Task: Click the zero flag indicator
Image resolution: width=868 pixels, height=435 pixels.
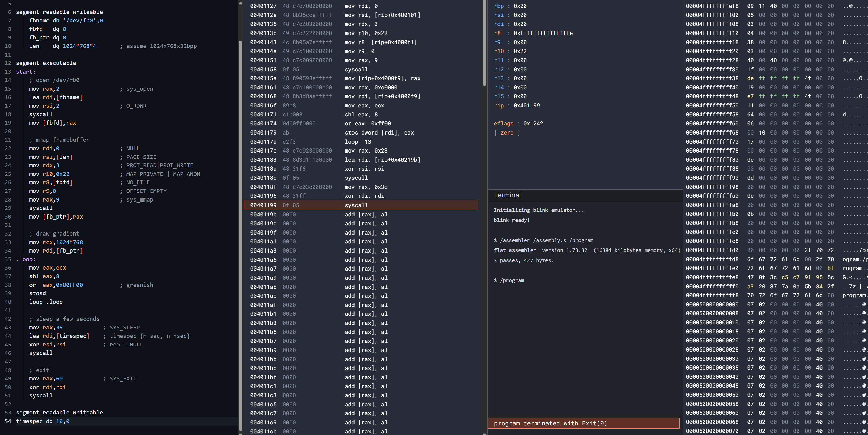Action: click(x=507, y=133)
